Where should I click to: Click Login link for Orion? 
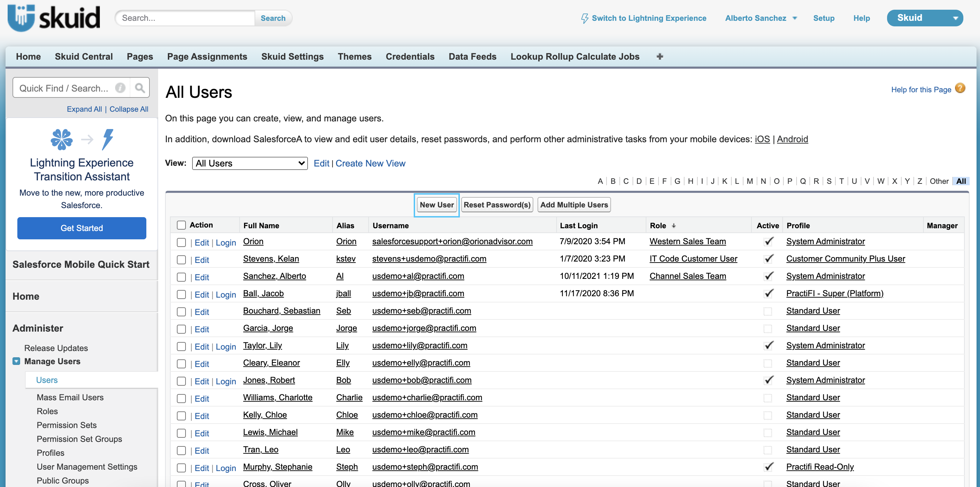click(x=226, y=242)
